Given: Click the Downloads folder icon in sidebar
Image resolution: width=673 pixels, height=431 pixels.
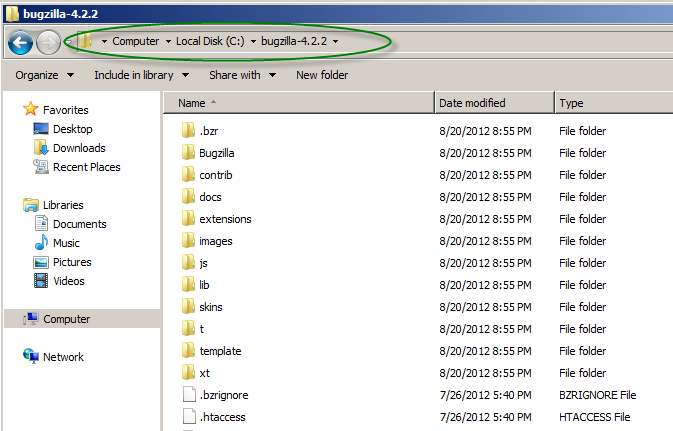Looking at the screenshot, I should click(x=41, y=147).
